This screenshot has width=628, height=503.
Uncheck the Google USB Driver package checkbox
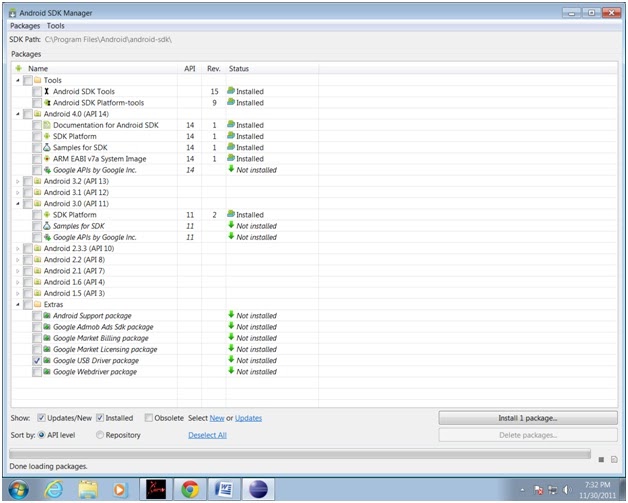pyautogui.click(x=37, y=361)
